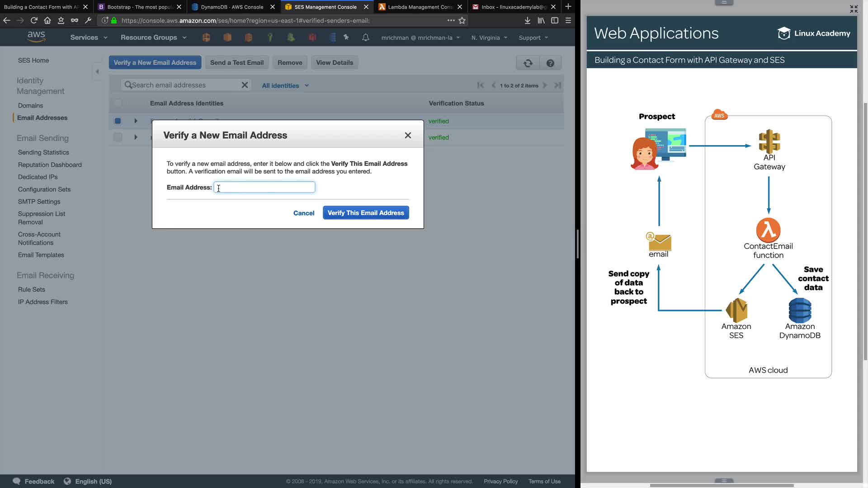Click the AWS notifications bell icon
This screenshot has width=868, height=488.
(365, 38)
